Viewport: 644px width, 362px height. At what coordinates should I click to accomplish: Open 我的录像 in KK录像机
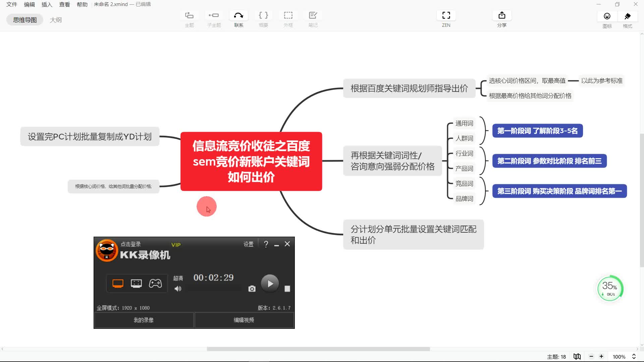click(x=144, y=320)
